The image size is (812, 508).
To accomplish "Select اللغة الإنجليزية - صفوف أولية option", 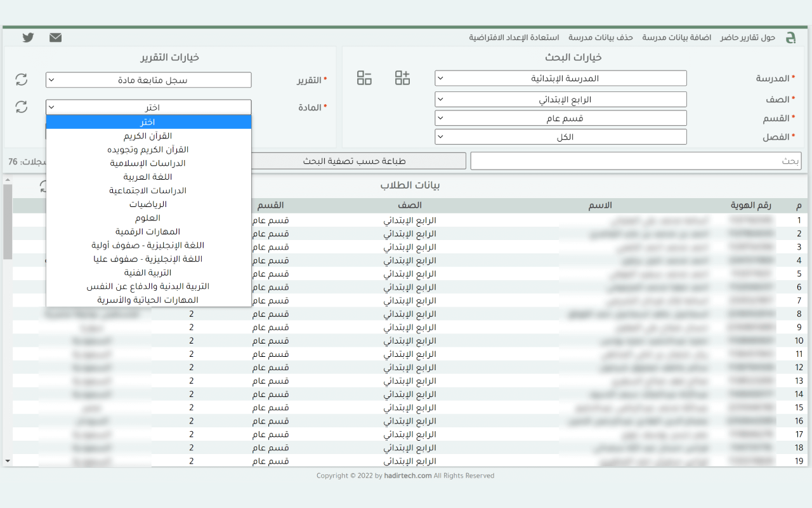I will [x=148, y=245].
